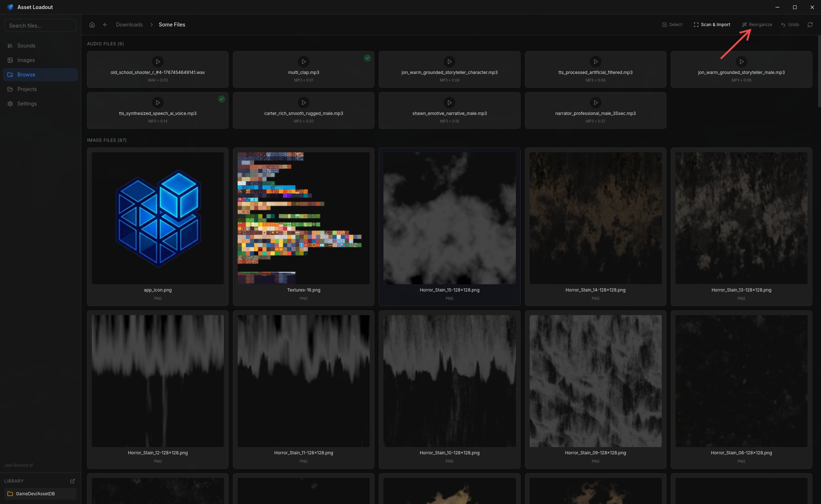The width and height of the screenshot is (821, 504).
Task: Click the Scan & Import button
Action: point(712,24)
